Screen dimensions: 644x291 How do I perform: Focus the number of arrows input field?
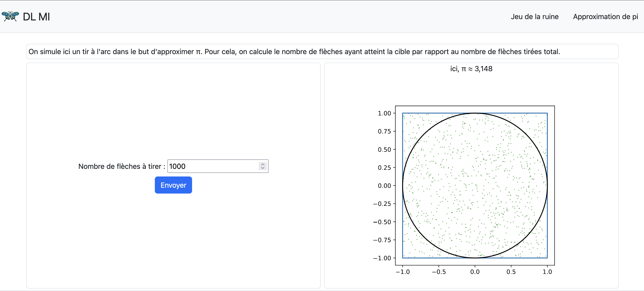(218, 166)
